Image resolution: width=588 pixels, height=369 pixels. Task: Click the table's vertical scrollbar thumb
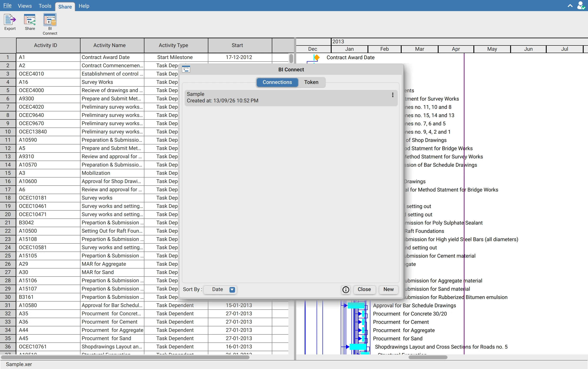pyautogui.click(x=291, y=59)
